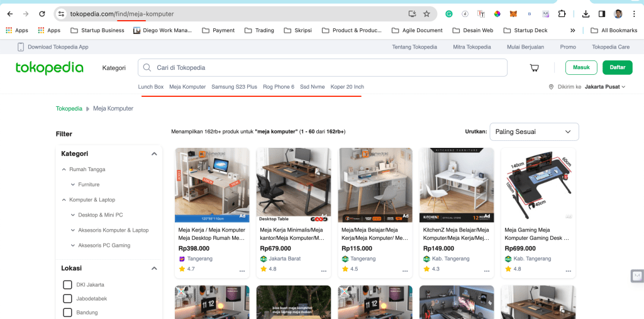Viewport: 644px width, 319px height.
Task: Click the site information icon in the address bar
Action: [61, 14]
